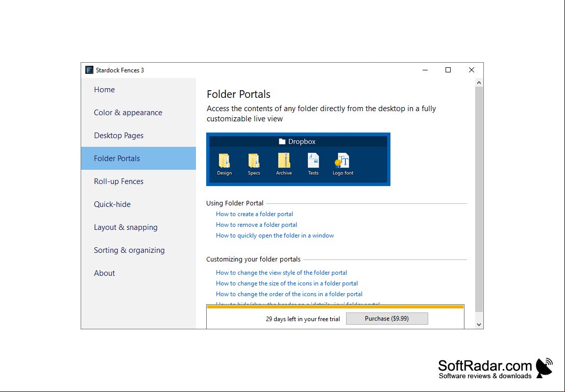
Task: Open Layout & snapping settings
Action: click(x=138, y=227)
